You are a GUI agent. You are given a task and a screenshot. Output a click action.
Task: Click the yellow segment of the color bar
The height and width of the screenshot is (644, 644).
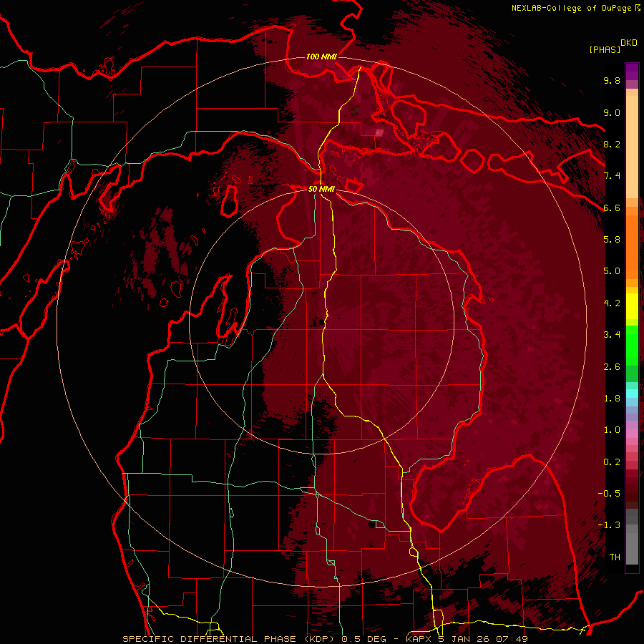pos(632,306)
